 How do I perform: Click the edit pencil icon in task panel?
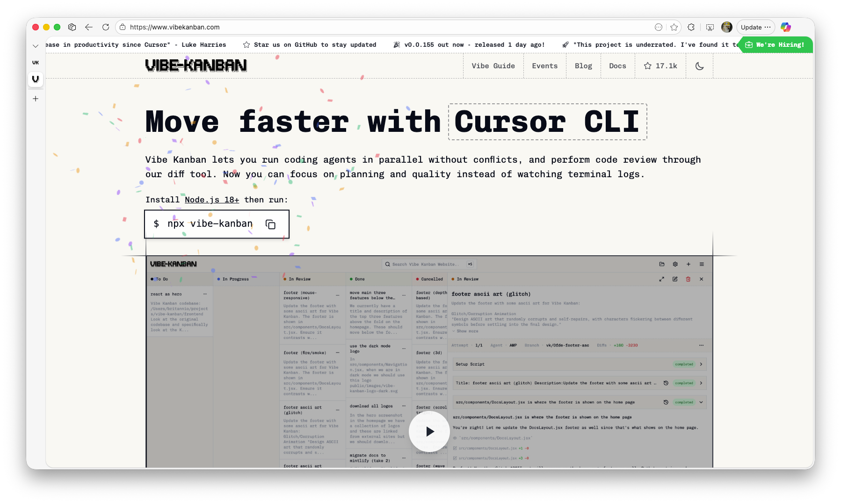click(x=675, y=279)
